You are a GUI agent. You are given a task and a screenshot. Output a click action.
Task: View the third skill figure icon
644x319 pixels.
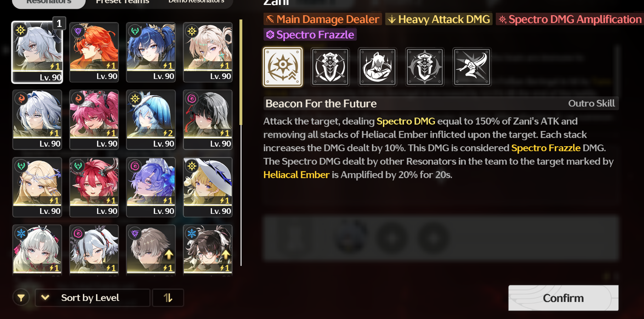(x=377, y=67)
